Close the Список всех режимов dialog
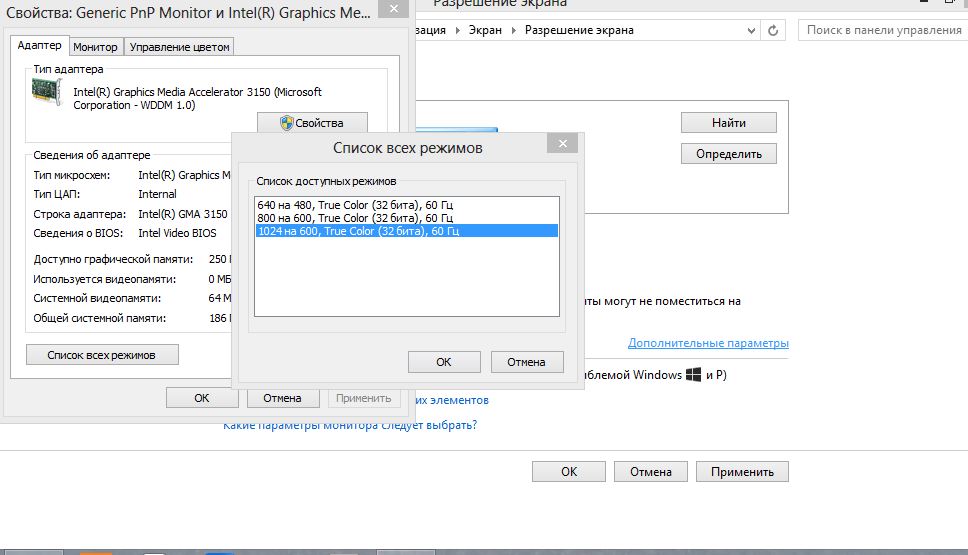Viewport: 968px width, 555px height. point(562,144)
